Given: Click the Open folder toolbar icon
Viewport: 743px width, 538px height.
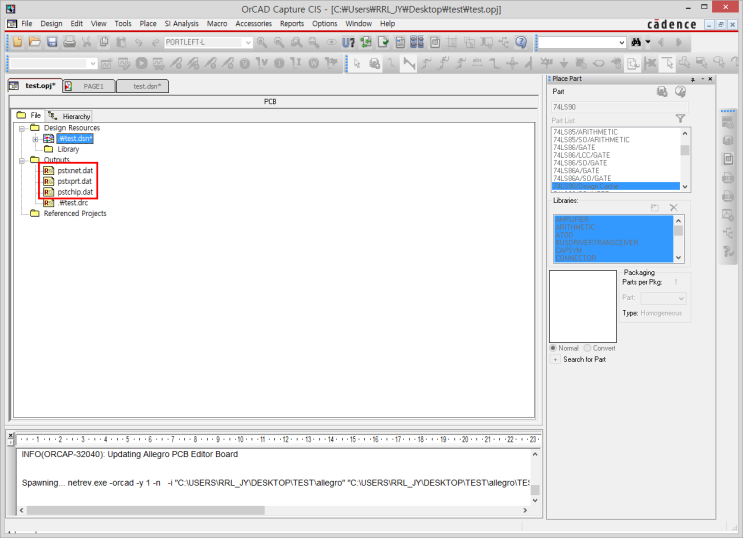Looking at the screenshot, I should [x=35, y=42].
